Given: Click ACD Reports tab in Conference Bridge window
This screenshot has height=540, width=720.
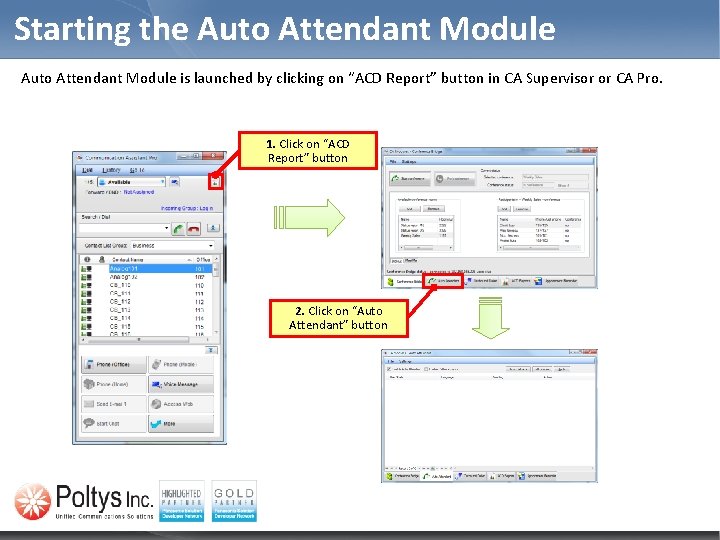Looking at the screenshot, I should point(517,281).
